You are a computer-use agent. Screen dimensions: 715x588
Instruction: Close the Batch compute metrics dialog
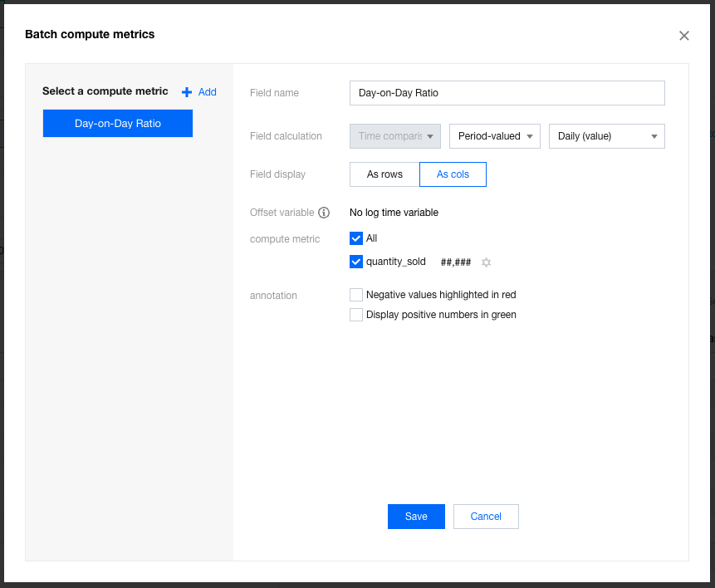[683, 36]
